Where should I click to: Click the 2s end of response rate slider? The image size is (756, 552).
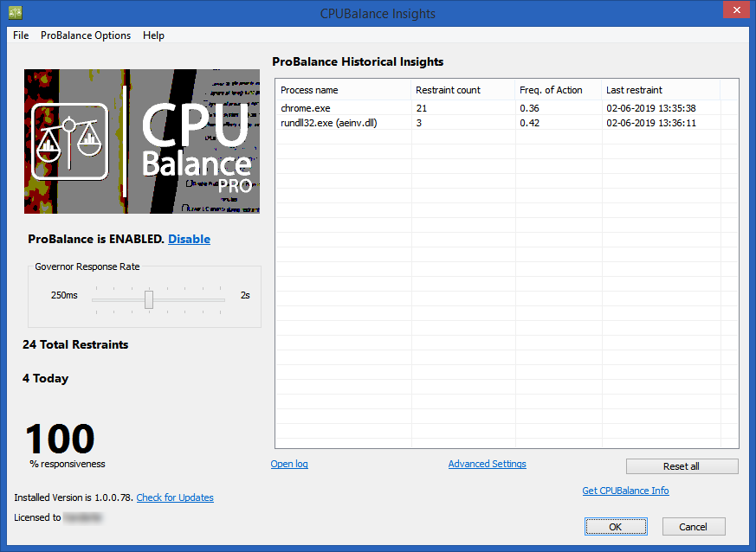pyautogui.click(x=245, y=295)
